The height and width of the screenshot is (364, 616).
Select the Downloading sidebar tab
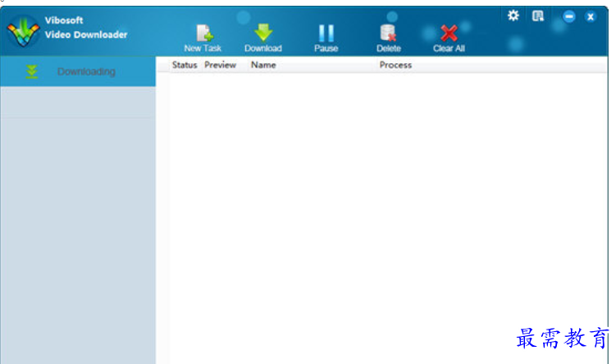(x=78, y=71)
